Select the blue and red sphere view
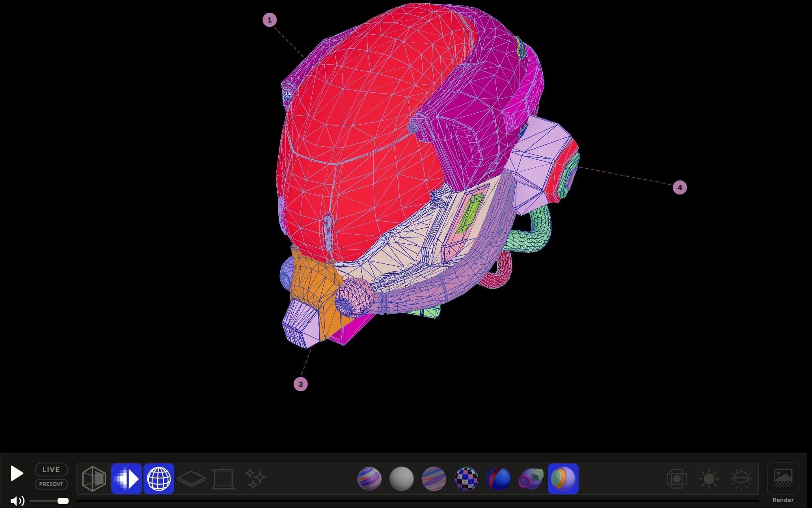 coord(499,479)
